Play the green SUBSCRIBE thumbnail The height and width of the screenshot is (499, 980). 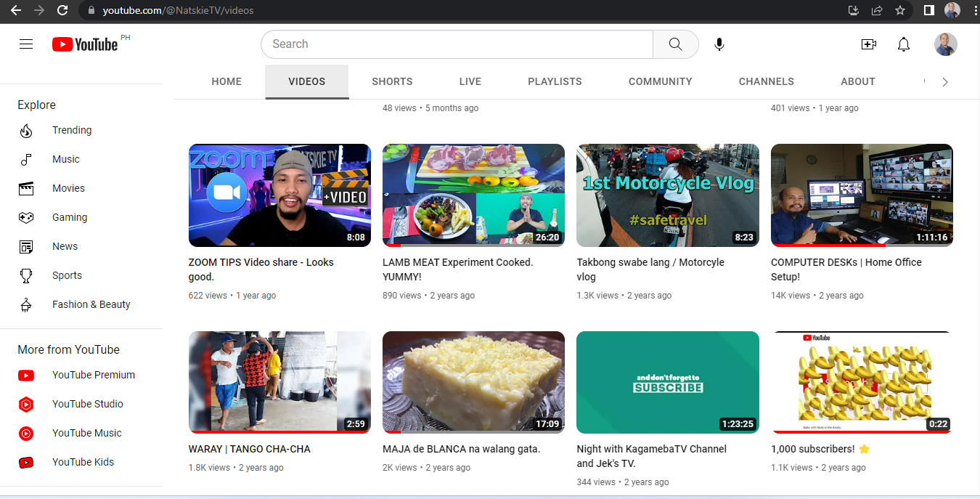tap(668, 383)
